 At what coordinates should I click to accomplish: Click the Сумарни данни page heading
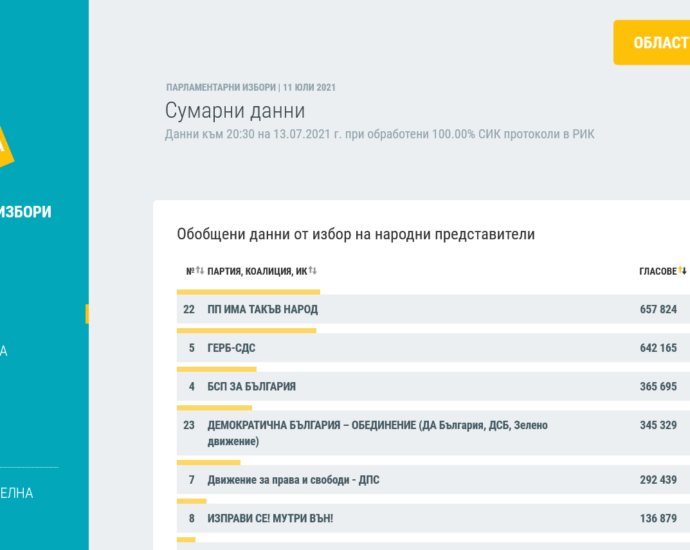point(235,110)
